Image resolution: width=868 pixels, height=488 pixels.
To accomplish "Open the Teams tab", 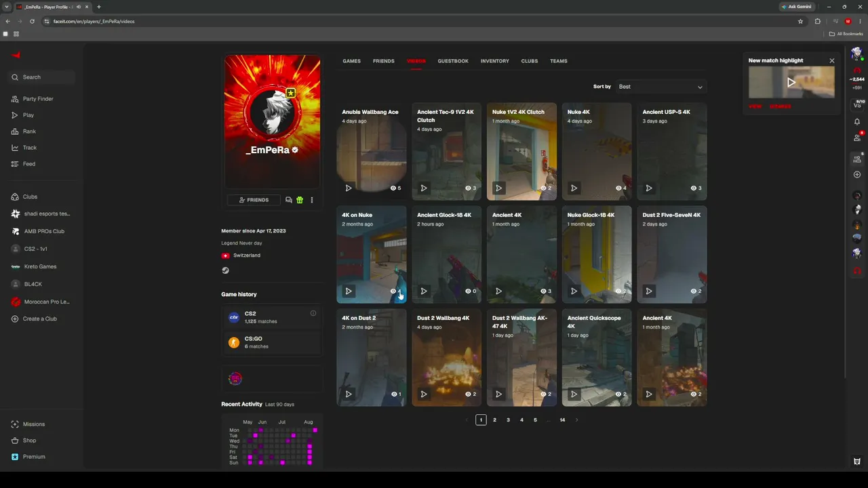I will click(x=559, y=61).
